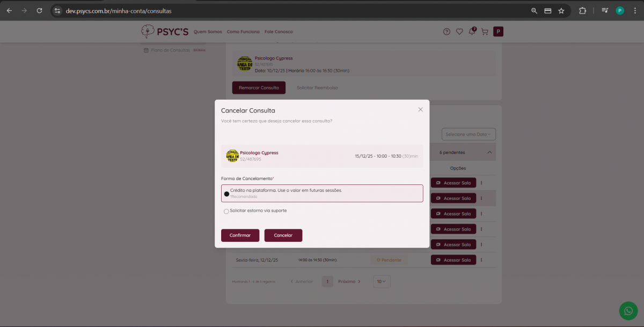Click the WhatsApp chat floating icon

[628, 311]
